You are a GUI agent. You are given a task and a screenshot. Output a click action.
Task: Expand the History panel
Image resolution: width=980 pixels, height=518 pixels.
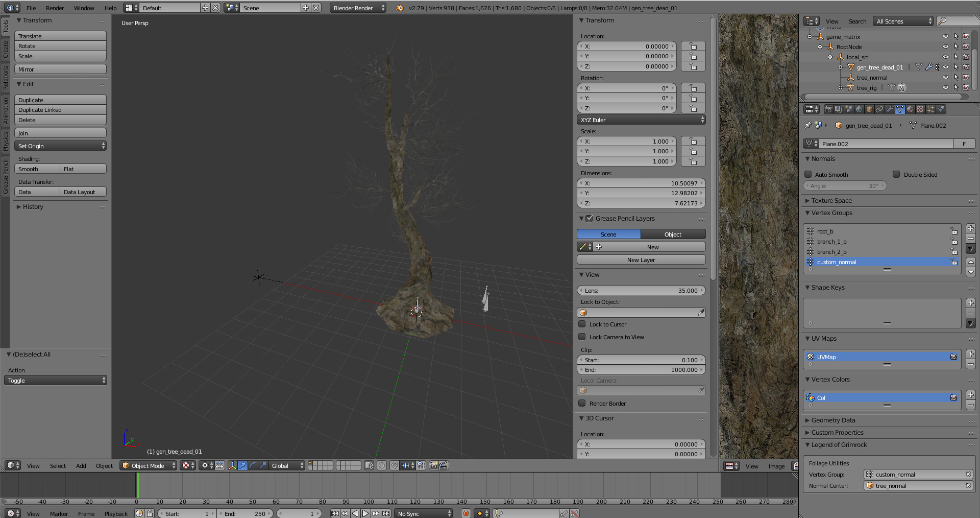click(x=33, y=206)
